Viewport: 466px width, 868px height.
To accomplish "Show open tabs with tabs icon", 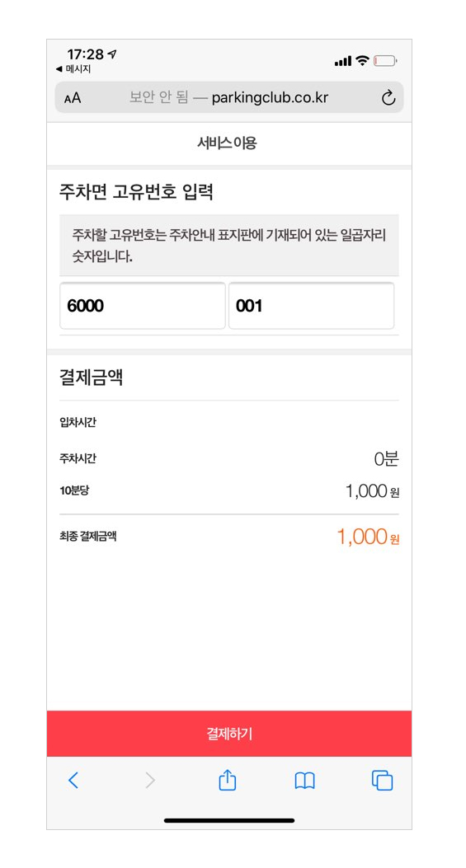I will pyautogui.click(x=383, y=781).
